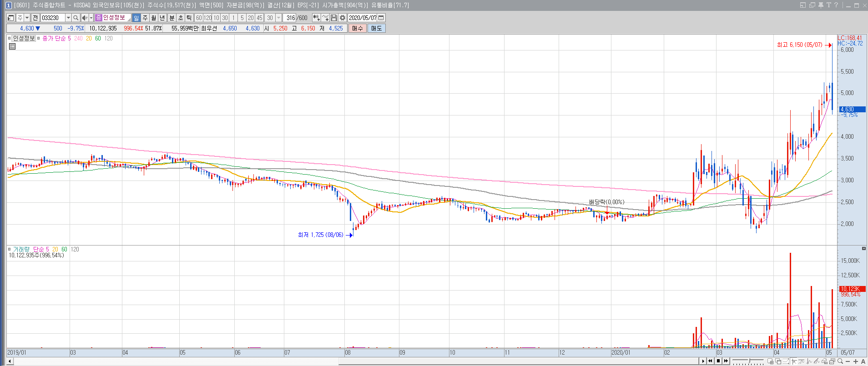Zoom out chart with minus icon

848,361
